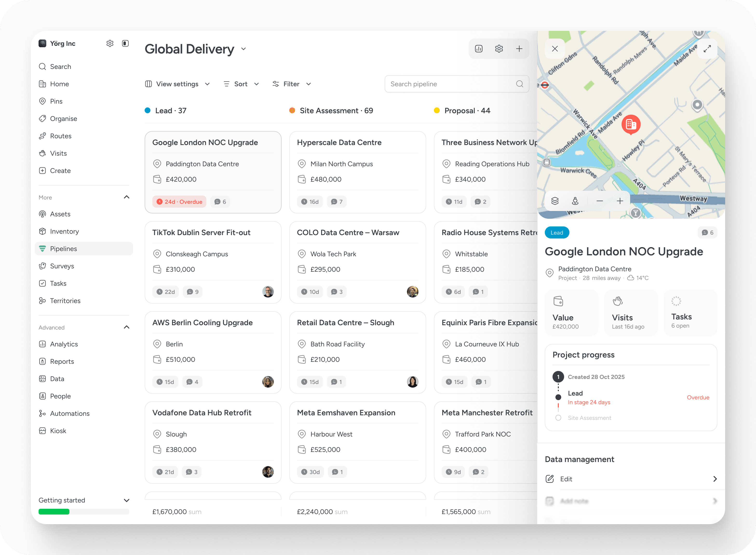Collapse the Advanced sidebar section
The width and height of the screenshot is (756, 555).
pos(126,327)
